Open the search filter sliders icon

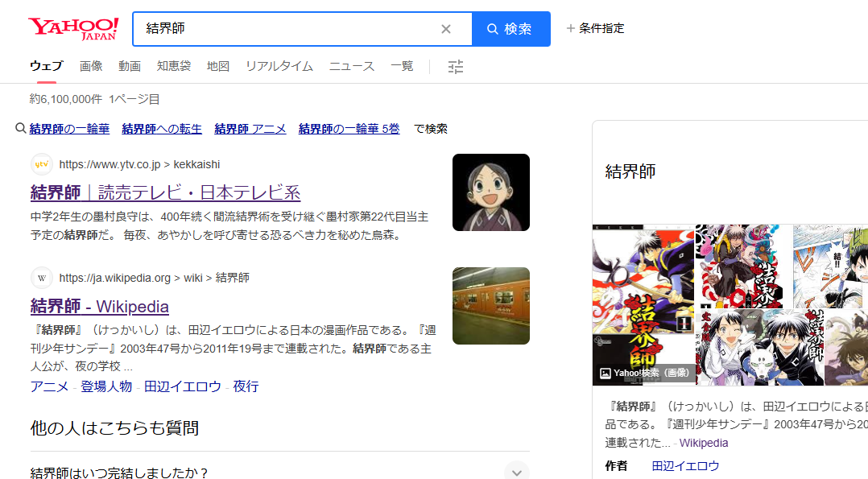point(456,67)
